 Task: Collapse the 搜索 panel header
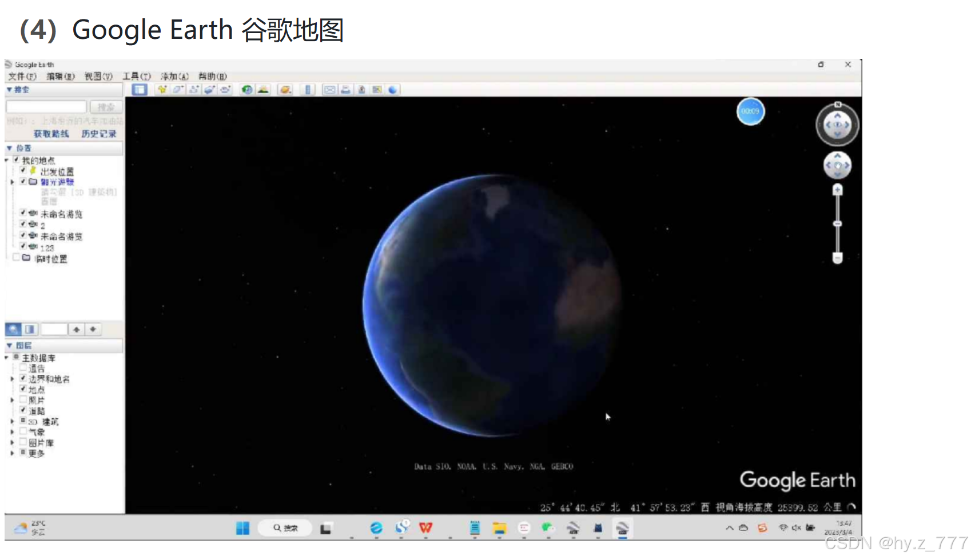click(64, 90)
